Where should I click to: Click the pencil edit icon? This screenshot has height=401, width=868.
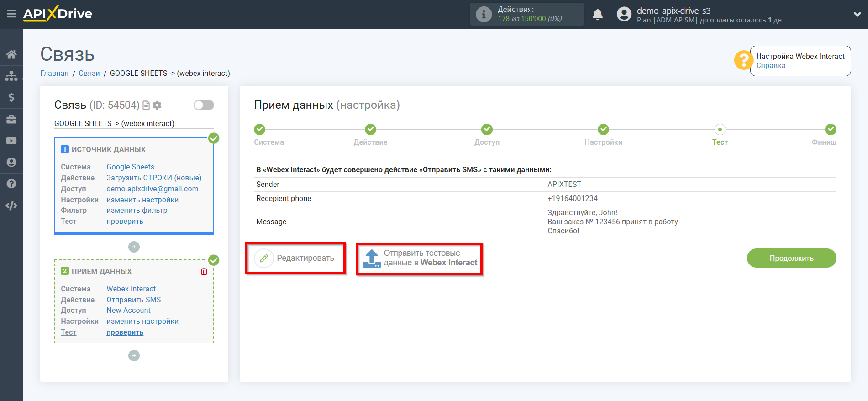click(x=263, y=259)
